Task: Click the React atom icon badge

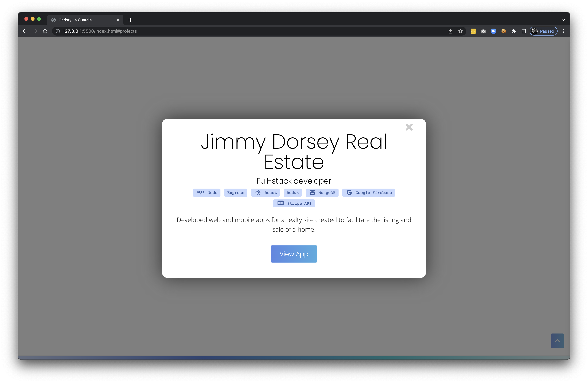Action: tap(265, 193)
